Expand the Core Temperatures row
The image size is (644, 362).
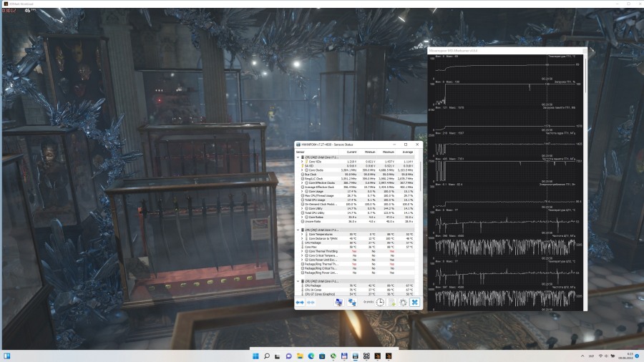302,234
